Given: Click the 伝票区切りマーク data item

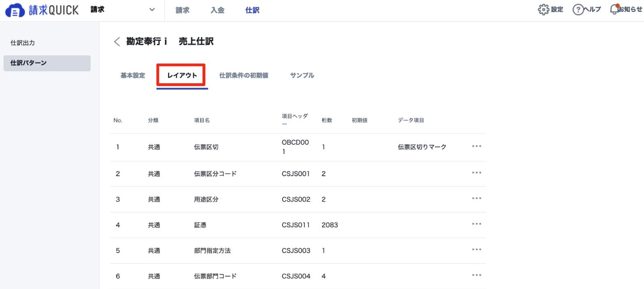Looking at the screenshot, I should [422, 147].
